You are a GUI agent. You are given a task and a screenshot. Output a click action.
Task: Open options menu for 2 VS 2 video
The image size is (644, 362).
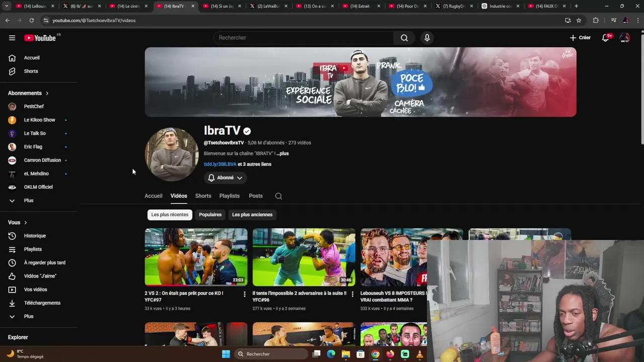[x=245, y=294]
